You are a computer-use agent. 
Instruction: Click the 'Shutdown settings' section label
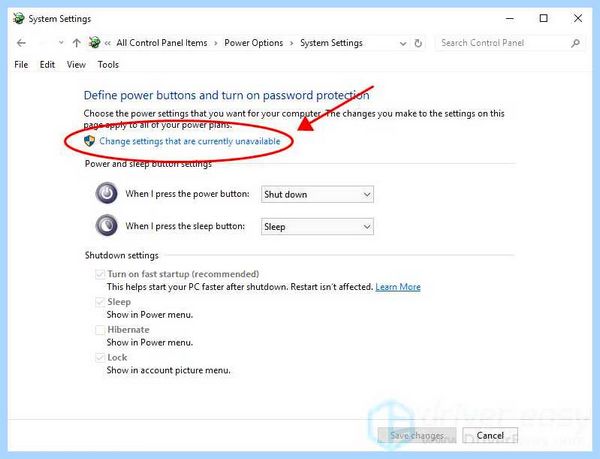(x=122, y=256)
